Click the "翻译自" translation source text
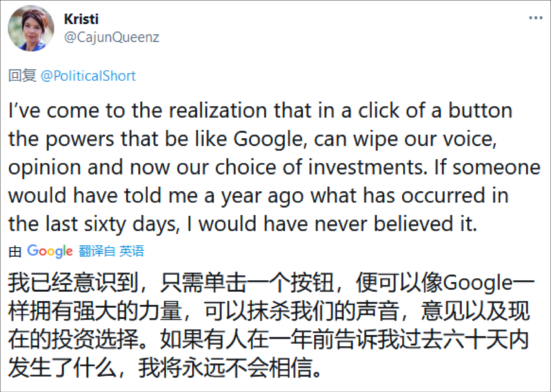The width and height of the screenshot is (551, 392). pos(97,251)
